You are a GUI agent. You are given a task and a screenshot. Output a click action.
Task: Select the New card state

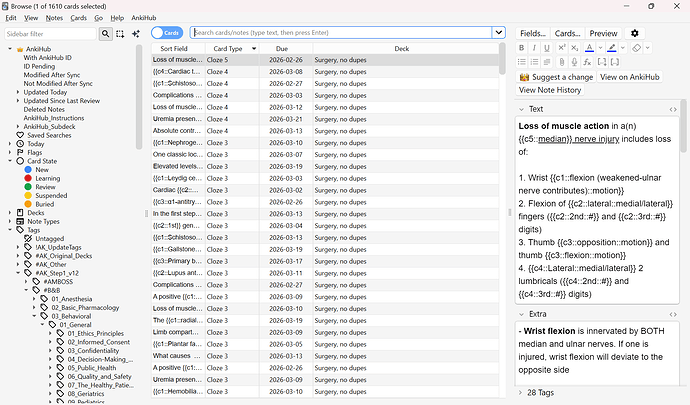[x=42, y=169]
